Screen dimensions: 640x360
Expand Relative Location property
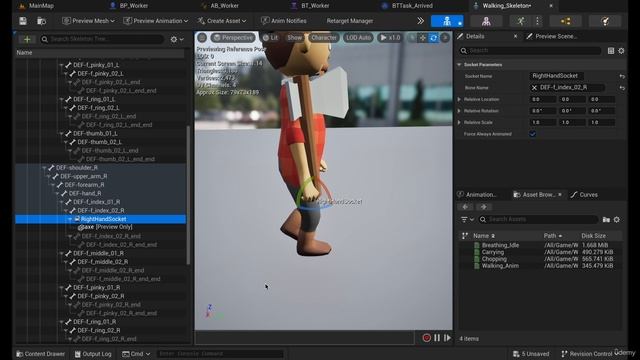tap(459, 100)
